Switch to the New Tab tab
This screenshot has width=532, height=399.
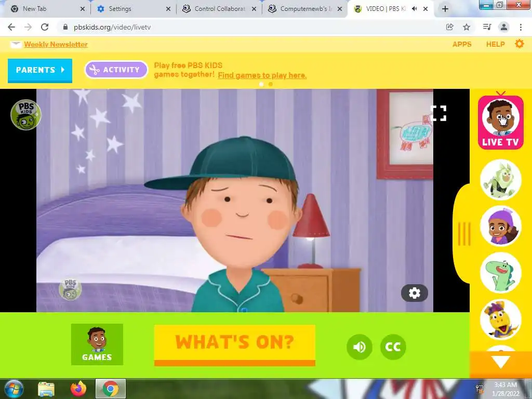pyautogui.click(x=44, y=9)
